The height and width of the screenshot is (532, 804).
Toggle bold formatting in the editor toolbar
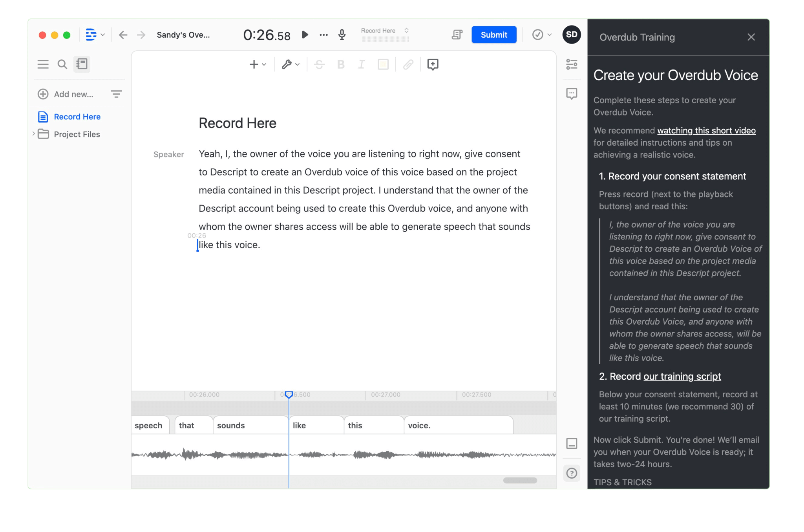click(x=341, y=64)
